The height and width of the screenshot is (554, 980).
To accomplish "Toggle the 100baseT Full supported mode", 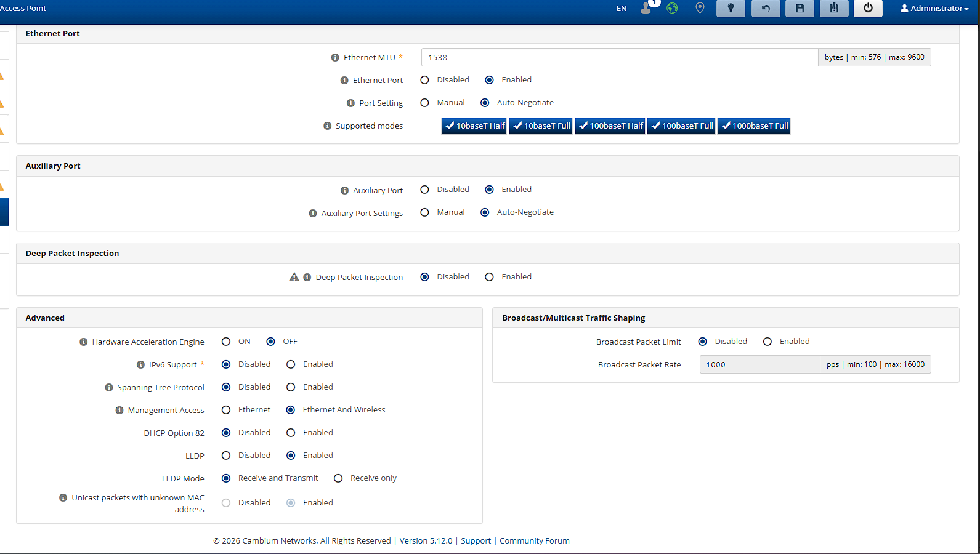I will tap(681, 126).
